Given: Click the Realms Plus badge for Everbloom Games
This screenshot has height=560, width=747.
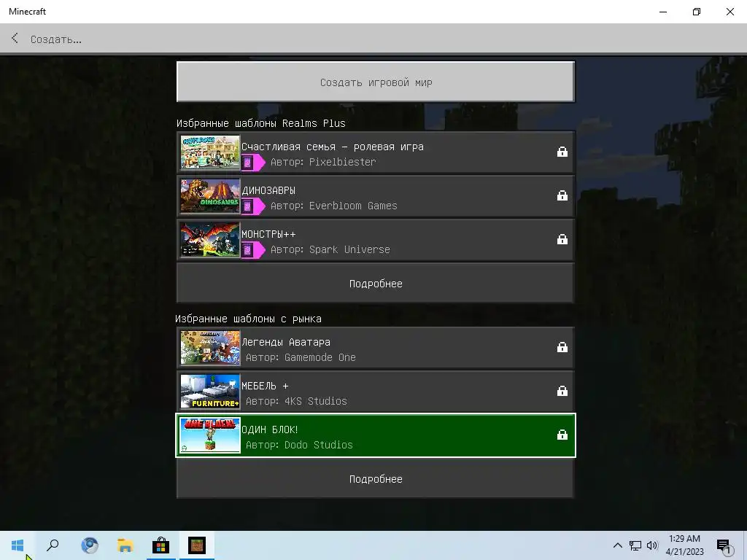Looking at the screenshot, I should (253, 206).
